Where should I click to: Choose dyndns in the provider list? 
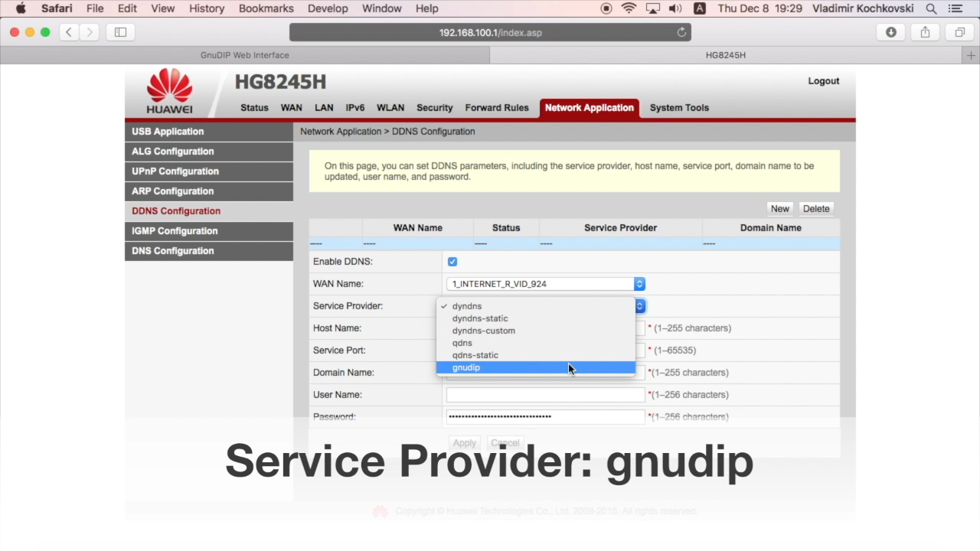(x=536, y=306)
